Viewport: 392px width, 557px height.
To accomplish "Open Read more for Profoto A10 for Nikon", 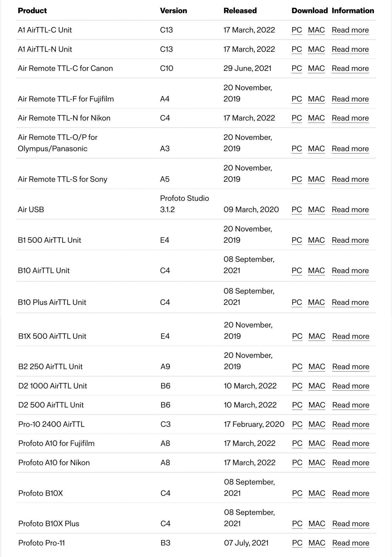I will (x=351, y=463).
